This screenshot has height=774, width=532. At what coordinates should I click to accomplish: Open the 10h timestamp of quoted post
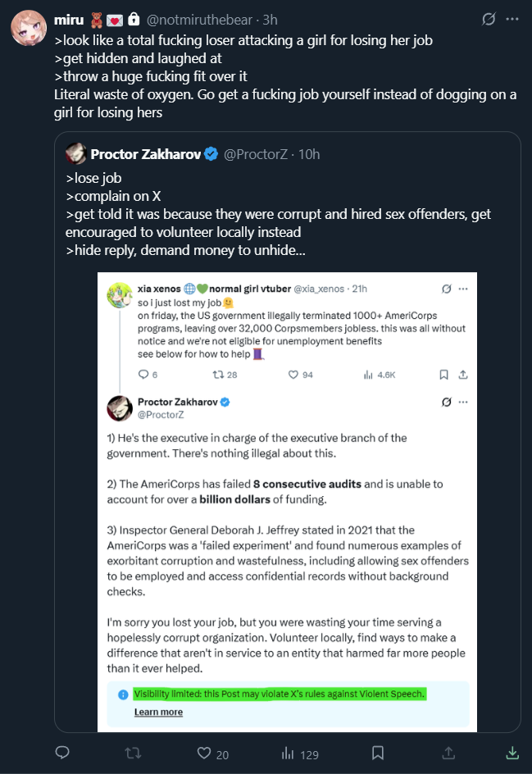click(x=311, y=153)
